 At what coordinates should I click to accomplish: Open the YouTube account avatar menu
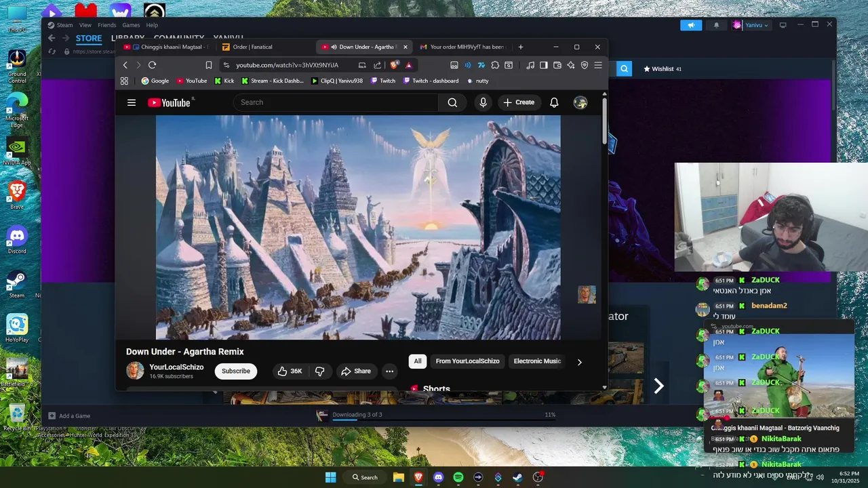tap(580, 102)
